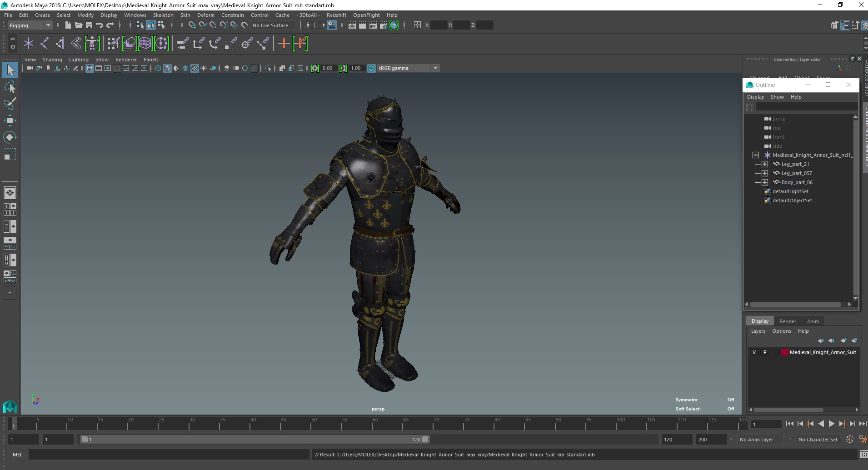
Task: Select the Lasso selection tool
Action: tap(10, 86)
